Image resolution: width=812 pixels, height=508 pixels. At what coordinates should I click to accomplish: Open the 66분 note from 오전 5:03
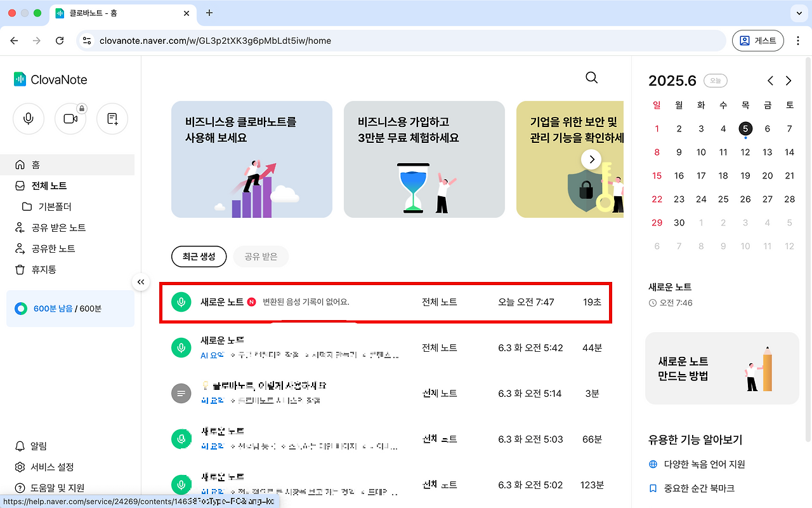386,439
